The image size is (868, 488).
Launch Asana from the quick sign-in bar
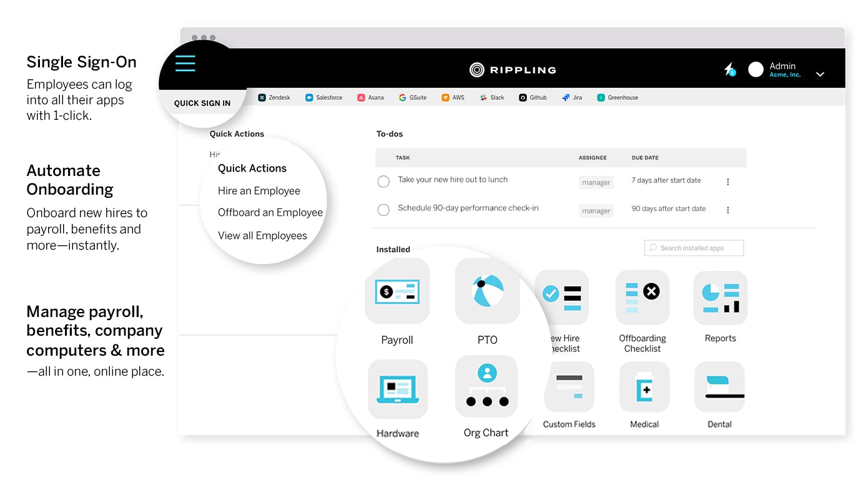click(x=370, y=97)
